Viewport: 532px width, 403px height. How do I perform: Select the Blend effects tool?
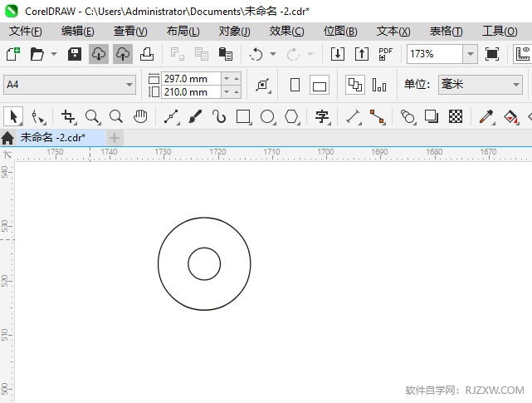(408, 117)
